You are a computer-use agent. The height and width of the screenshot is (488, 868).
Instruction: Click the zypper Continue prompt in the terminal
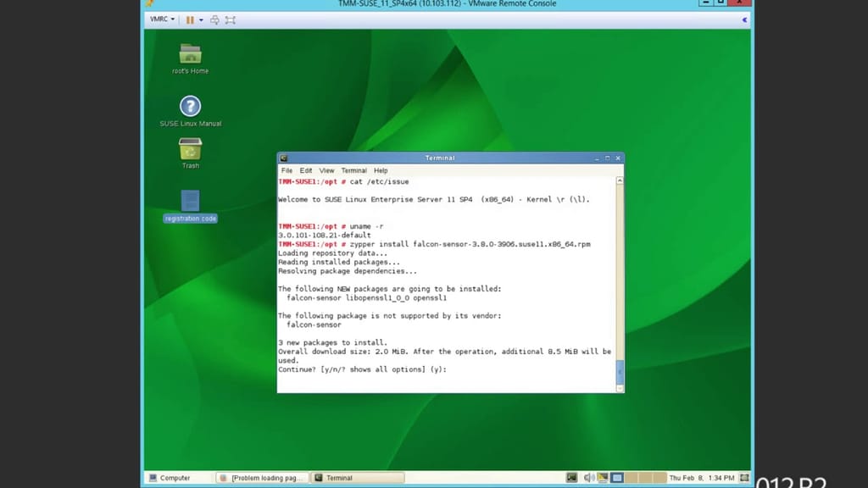364,369
